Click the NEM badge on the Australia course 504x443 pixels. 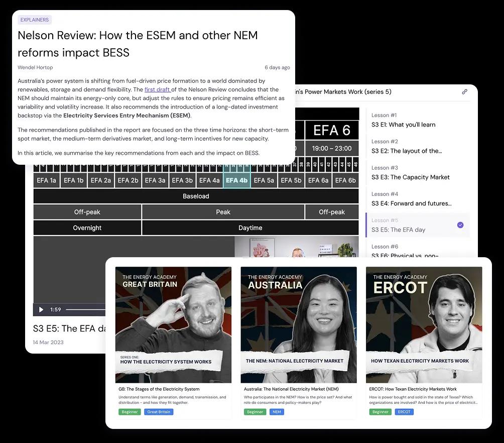[277, 411]
